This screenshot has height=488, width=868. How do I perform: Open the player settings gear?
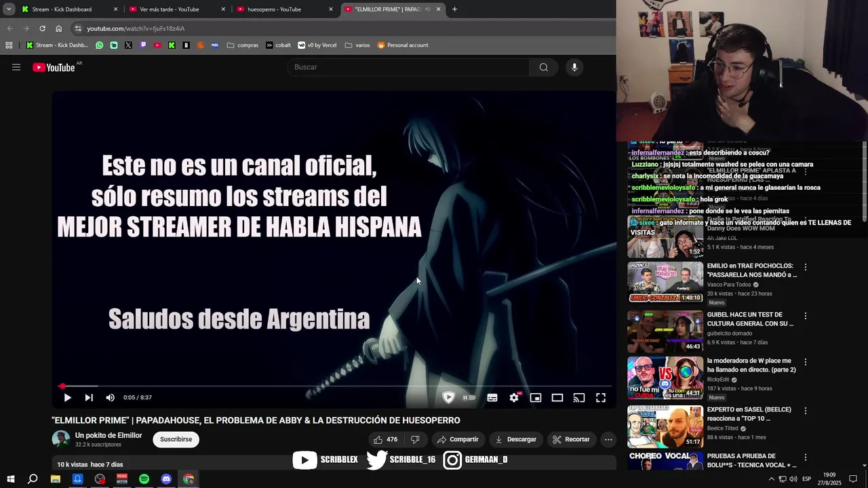(514, 398)
